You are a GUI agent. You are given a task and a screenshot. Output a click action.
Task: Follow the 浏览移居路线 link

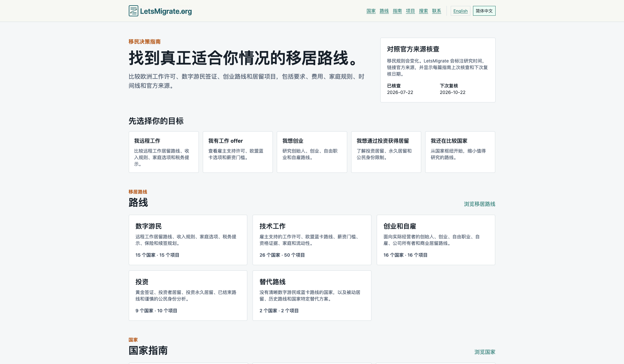click(x=480, y=204)
